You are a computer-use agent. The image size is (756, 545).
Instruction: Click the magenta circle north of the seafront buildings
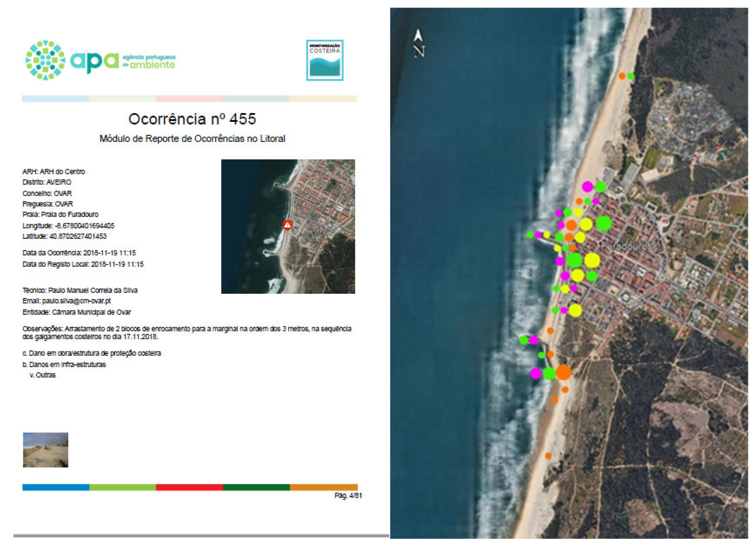coord(587,187)
